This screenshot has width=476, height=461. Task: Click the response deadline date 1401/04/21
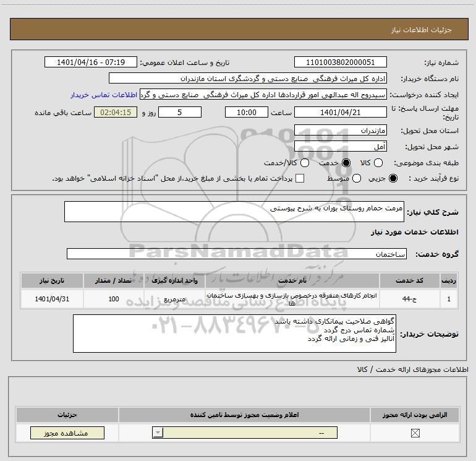(340, 112)
